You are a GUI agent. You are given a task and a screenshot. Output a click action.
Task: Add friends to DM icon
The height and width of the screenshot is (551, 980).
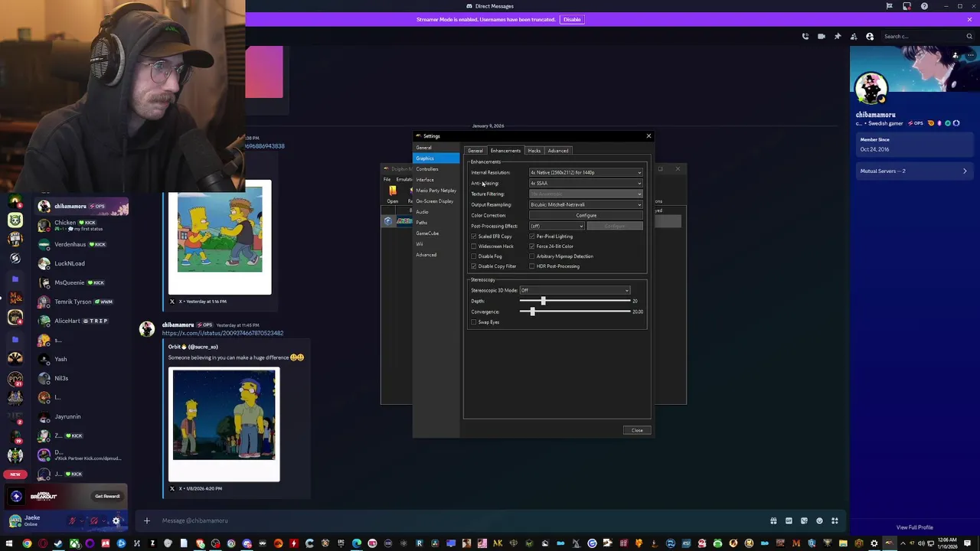pyautogui.click(x=854, y=36)
